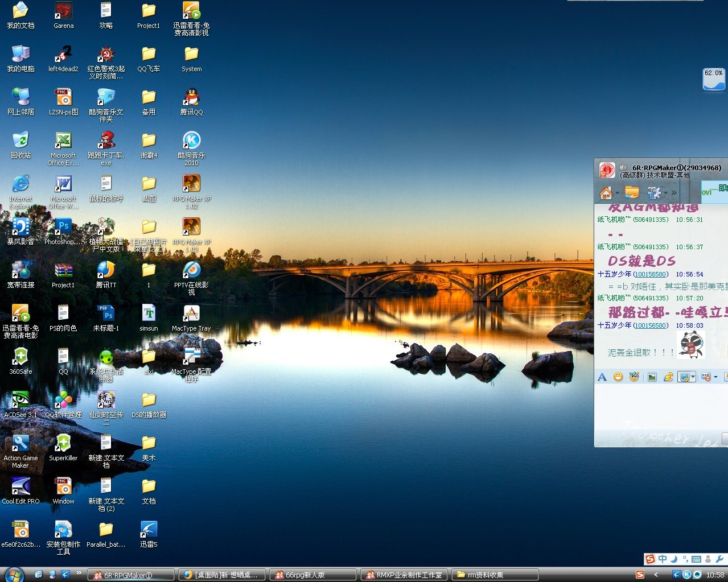Toggle the Sogou soft keyboard
Image resolution: width=728 pixels, height=582 pixels.
(x=697, y=559)
